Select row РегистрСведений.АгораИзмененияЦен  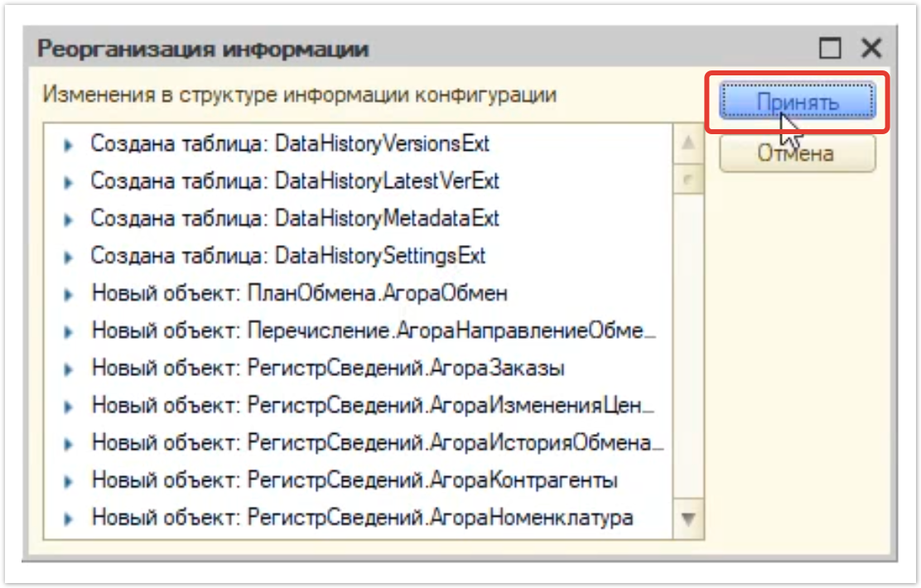pyautogui.click(x=373, y=407)
